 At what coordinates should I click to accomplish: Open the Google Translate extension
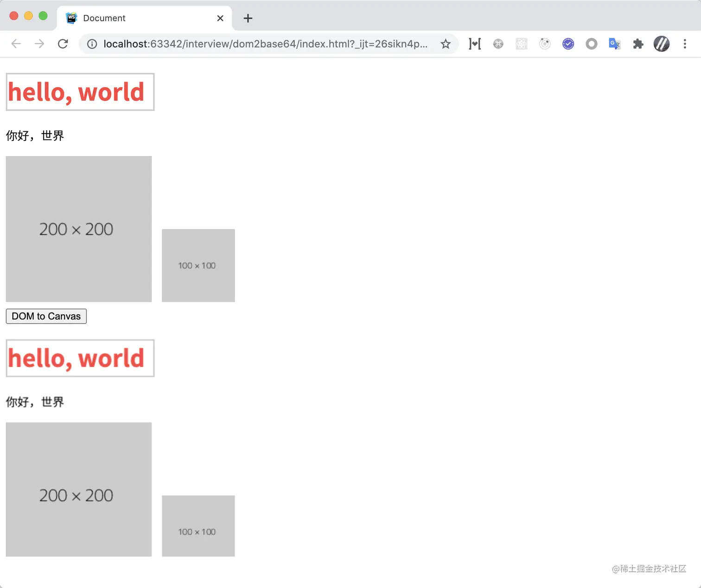[615, 44]
